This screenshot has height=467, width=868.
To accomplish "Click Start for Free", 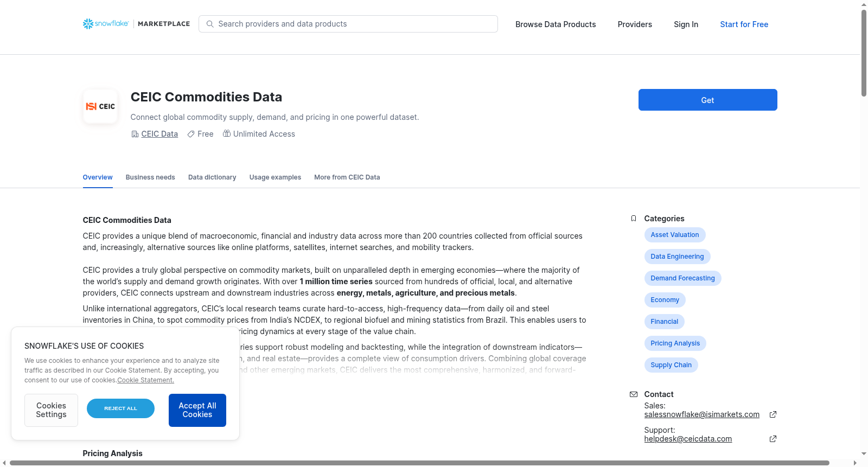I will pyautogui.click(x=744, y=24).
